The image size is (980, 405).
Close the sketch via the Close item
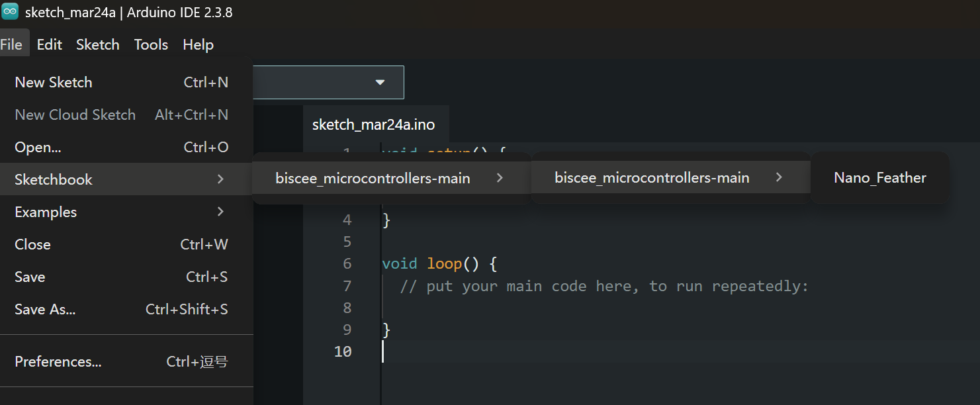click(32, 244)
